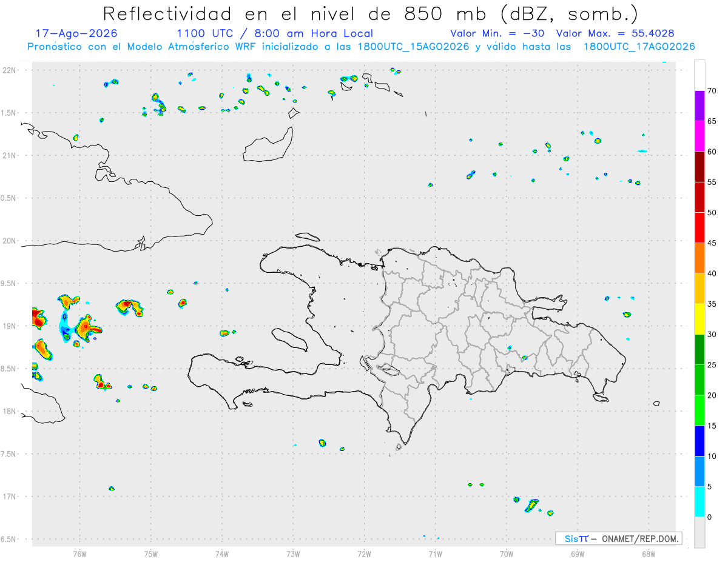Click the "22N" latitude label
The image size is (728, 562).
[10, 70]
